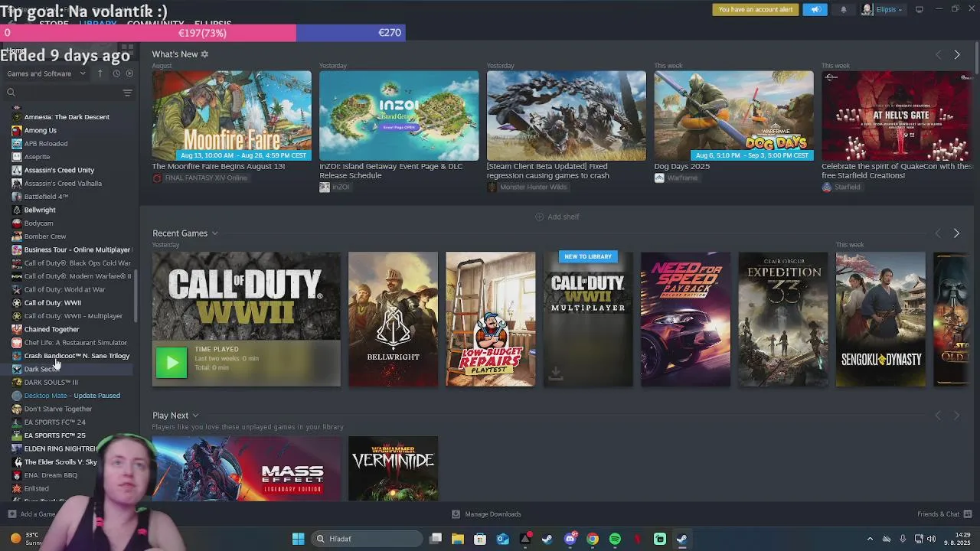Show hidden system tray icons chevron
This screenshot has height=551, width=980.
870,539
